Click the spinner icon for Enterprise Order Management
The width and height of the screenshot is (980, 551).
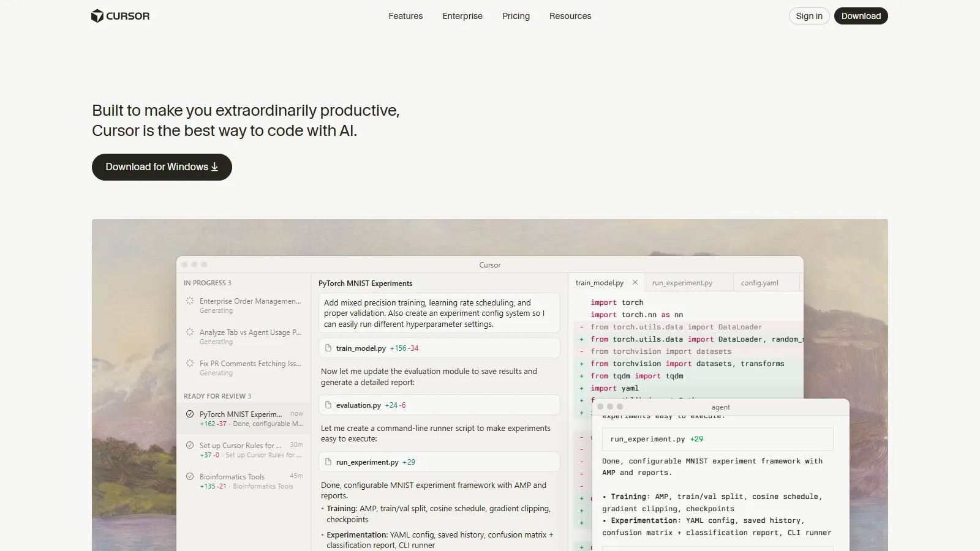point(190,301)
